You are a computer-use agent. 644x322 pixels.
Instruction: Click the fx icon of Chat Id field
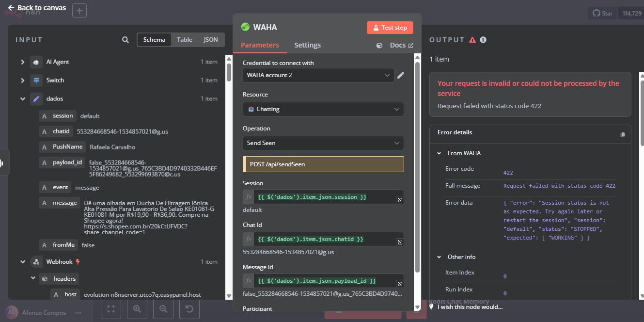[x=249, y=239]
